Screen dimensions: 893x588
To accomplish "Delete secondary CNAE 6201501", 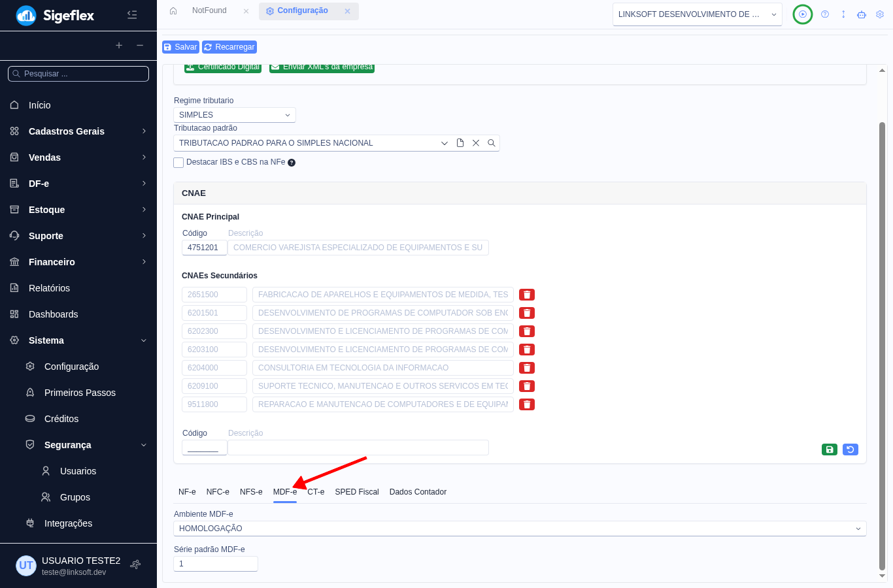I will [527, 313].
